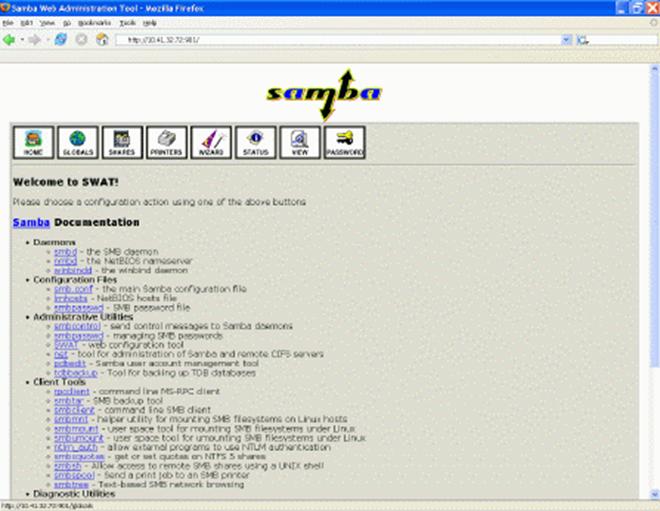
Task: Open the View menu
Action: tap(47, 23)
